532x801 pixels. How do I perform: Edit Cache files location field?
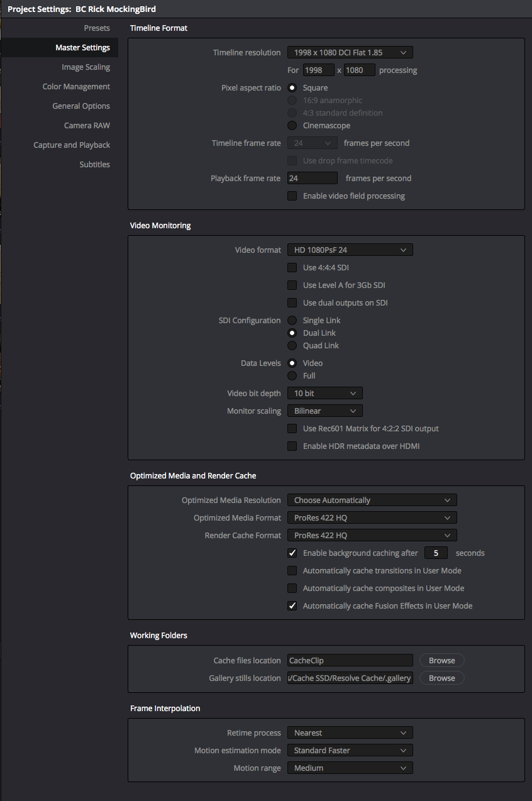350,661
